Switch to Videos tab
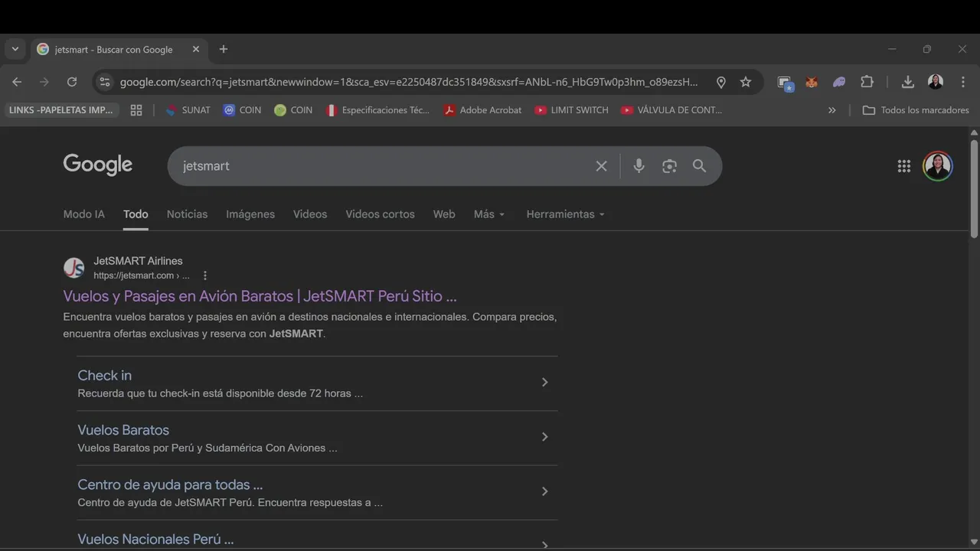The image size is (980, 551). pos(310,214)
